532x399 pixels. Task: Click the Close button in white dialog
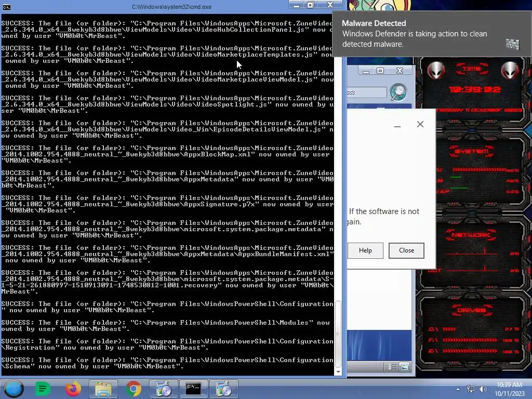click(x=406, y=250)
